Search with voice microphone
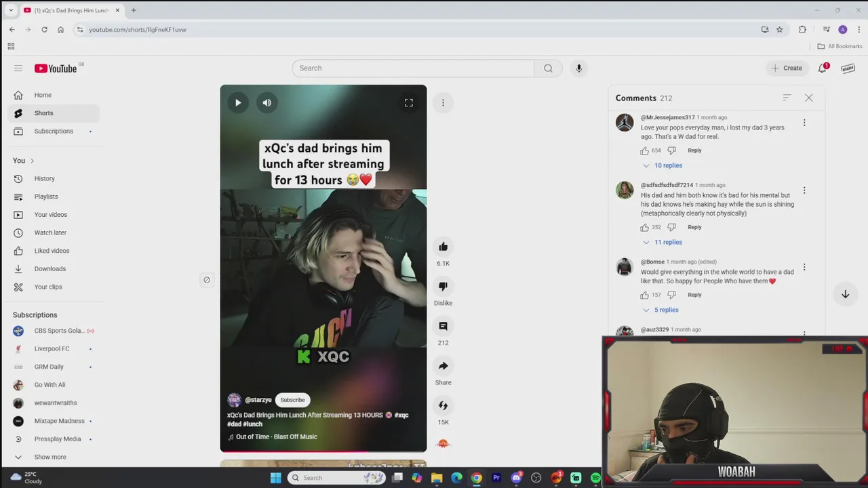Screen dimensions: 868x488 point(578,68)
